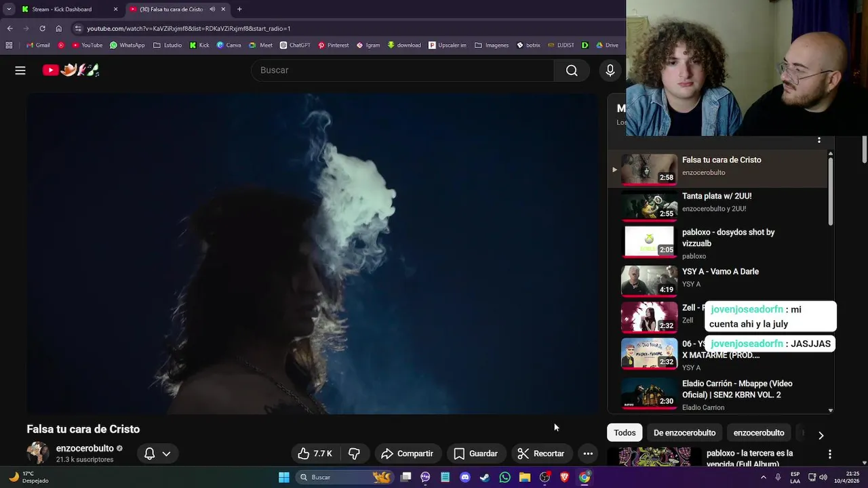Close the Falsa tu cara de Cristo tab

pyautogui.click(x=223, y=9)
